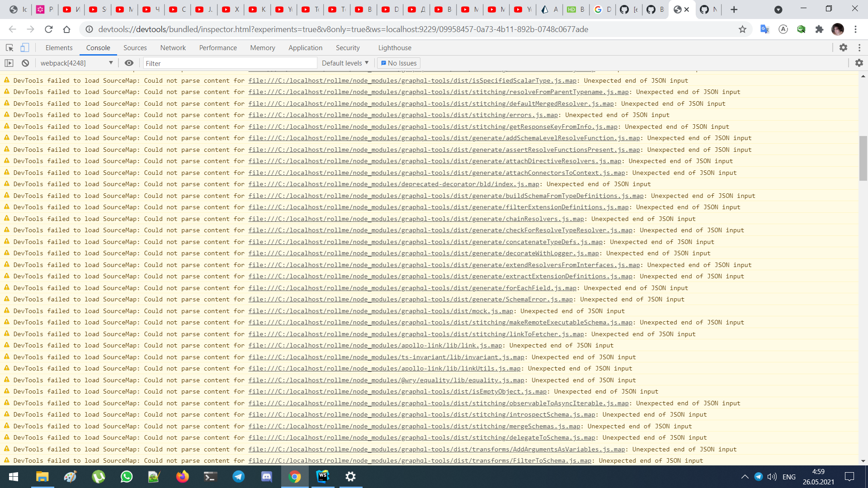Click the console vertical scrollbar thumb
Screen dimensions: 868x488
click(x=863, y=158)
